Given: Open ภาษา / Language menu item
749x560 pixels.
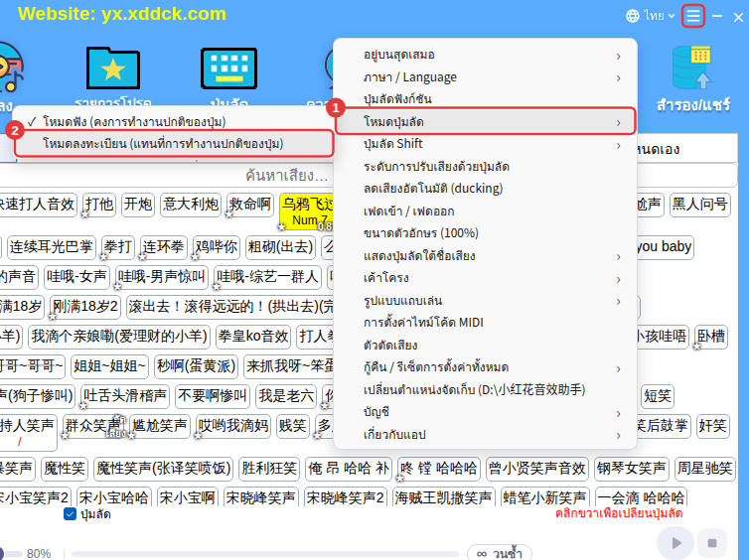Looking at the screenshot, I should 485,77.
